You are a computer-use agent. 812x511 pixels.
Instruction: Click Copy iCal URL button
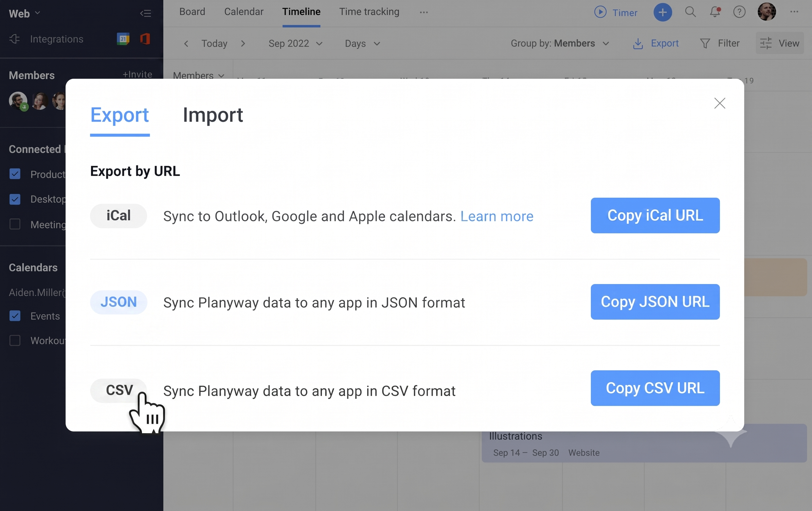point(655,215)
